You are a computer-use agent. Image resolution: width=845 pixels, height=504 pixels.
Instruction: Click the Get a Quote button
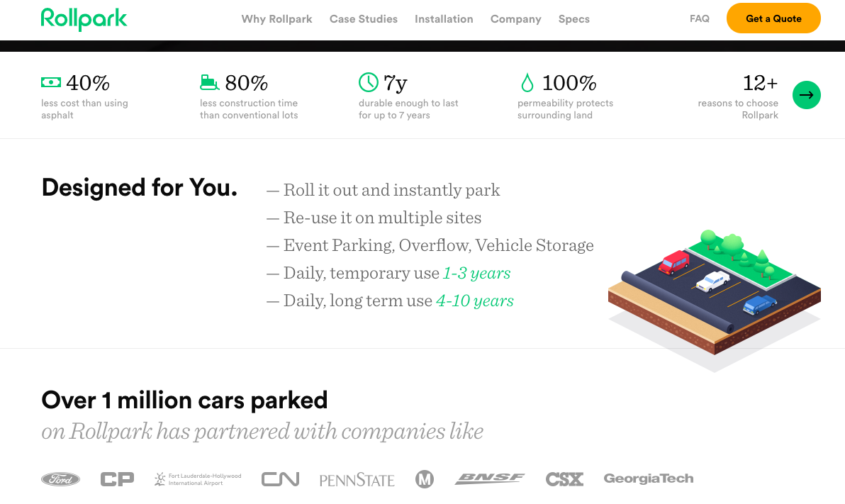click(773, 18)
